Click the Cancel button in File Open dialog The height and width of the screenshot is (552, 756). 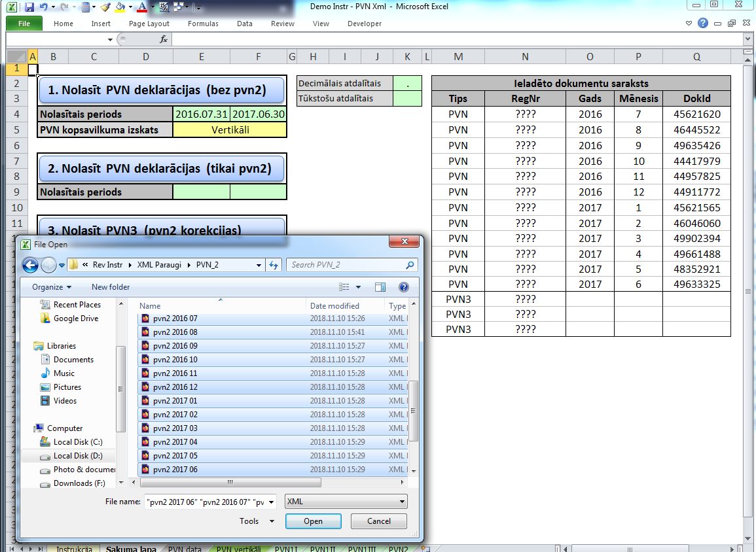click(x=379, y=521)
